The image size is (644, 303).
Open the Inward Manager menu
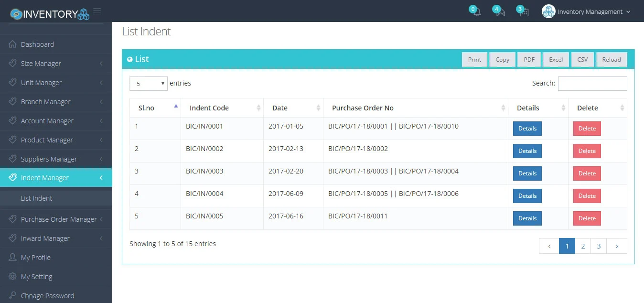click(56, 238)
